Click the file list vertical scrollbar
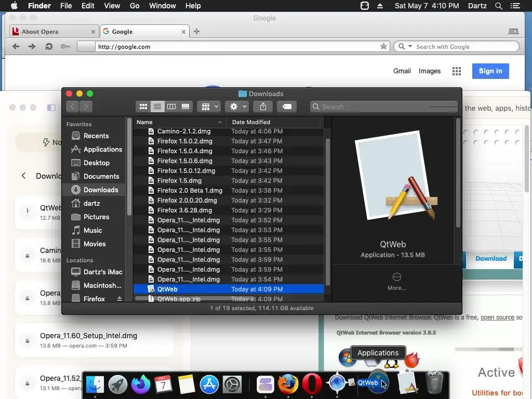The height and width of the screenshot is (399, 532). coord(327,212)
